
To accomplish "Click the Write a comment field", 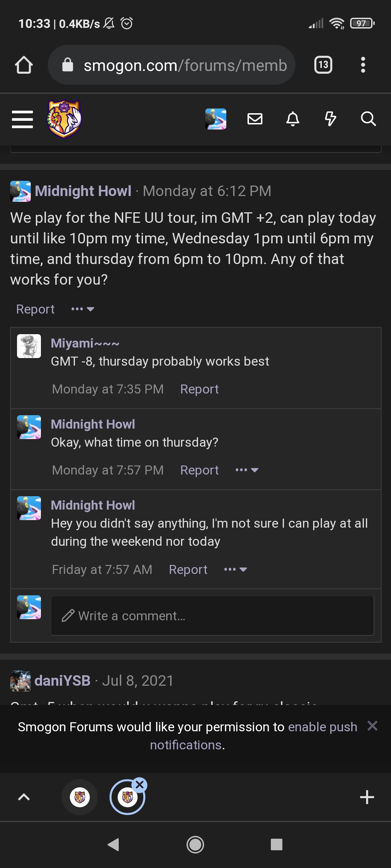I will click(213, 616).
